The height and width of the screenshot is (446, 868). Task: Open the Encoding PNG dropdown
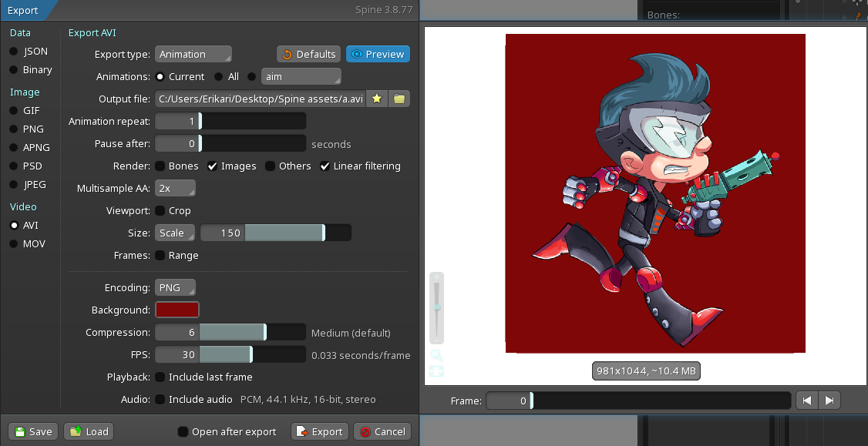[x=175, y=288]
